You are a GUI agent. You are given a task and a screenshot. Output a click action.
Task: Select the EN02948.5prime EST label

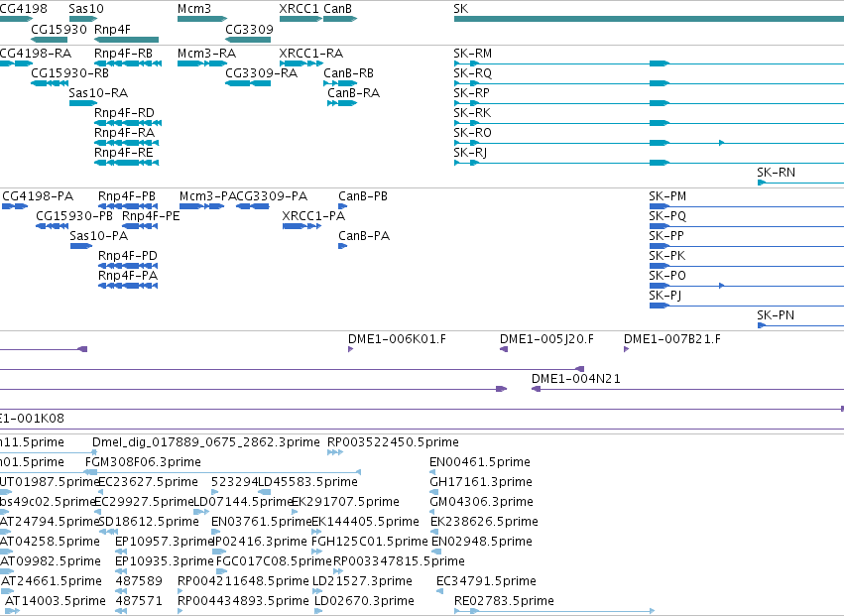click(x=482, y=542)
